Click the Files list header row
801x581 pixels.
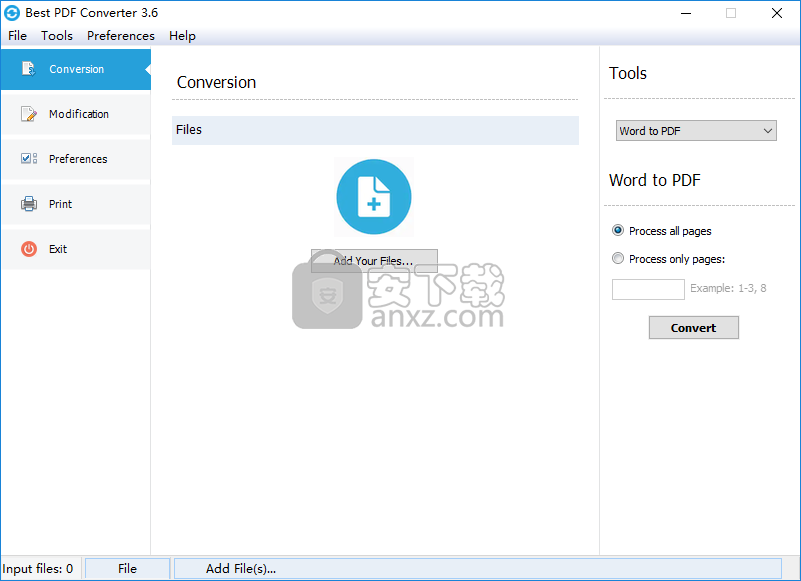[375, 130]
